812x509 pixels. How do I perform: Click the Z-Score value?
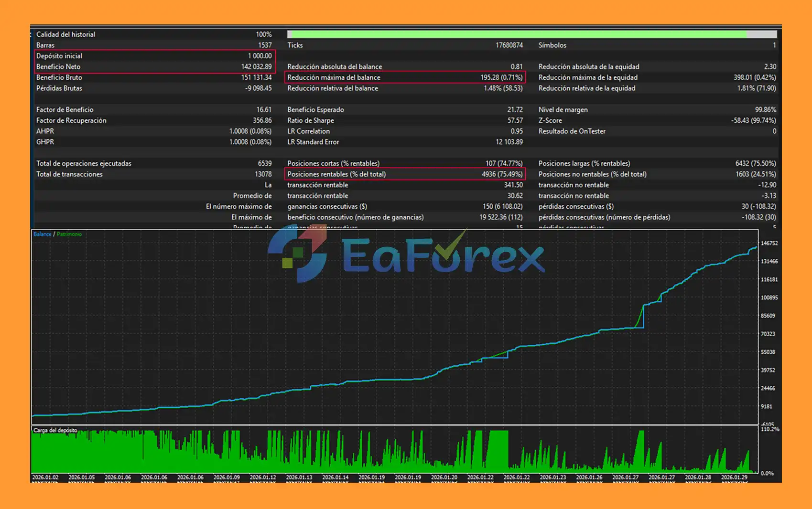(753, 120)
